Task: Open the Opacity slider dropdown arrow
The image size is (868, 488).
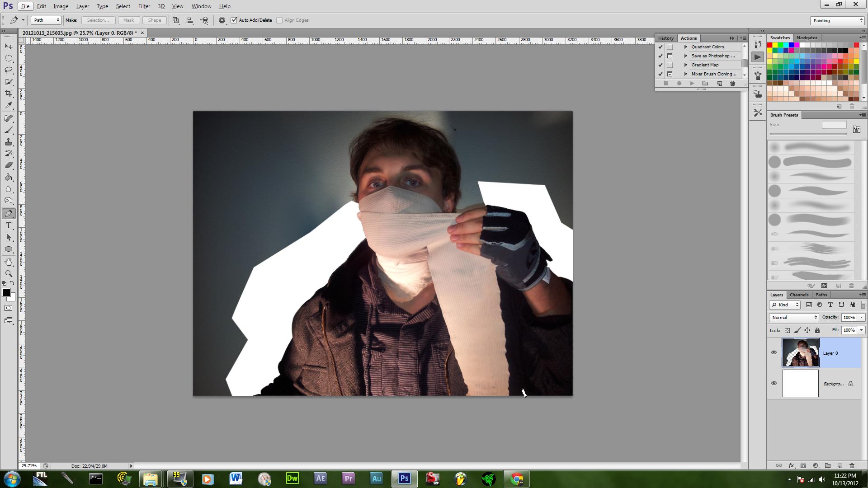Action: [861, 318]
